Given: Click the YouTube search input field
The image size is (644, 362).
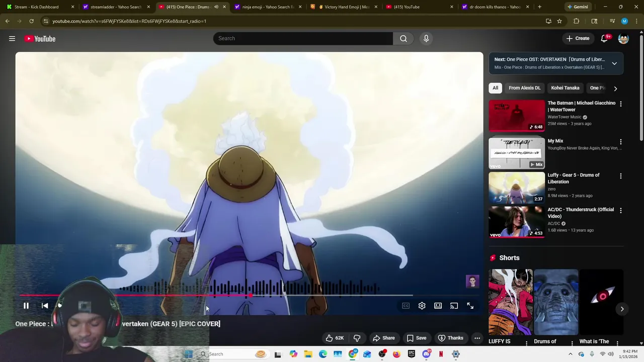Looking at the screenshot, I should point(303,39).
